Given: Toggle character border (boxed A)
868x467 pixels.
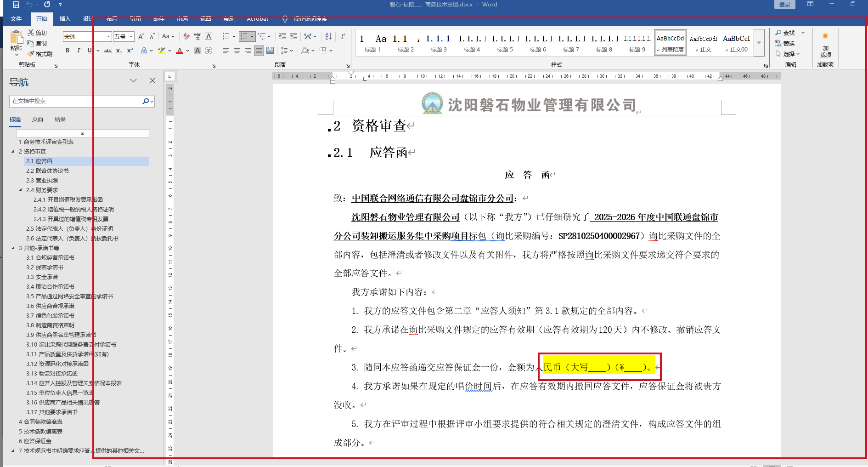Looking at the screenshot, I should [x=209, y=36].
